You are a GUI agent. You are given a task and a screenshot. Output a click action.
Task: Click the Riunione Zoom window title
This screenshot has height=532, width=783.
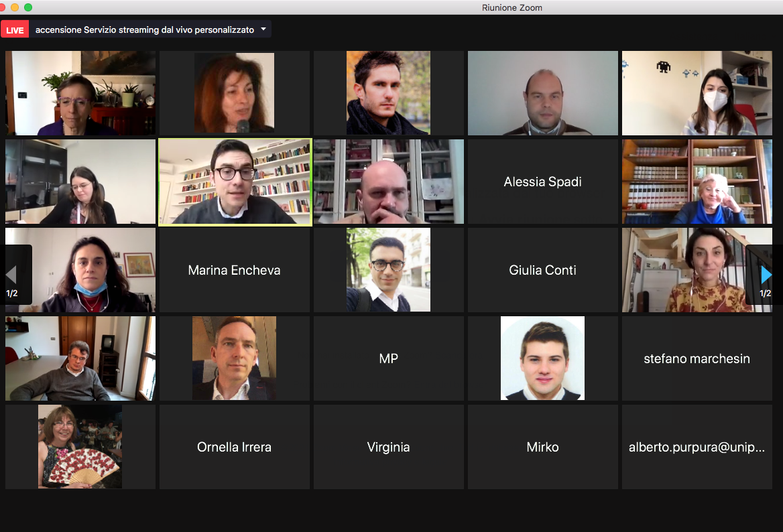tap(512, 7)
